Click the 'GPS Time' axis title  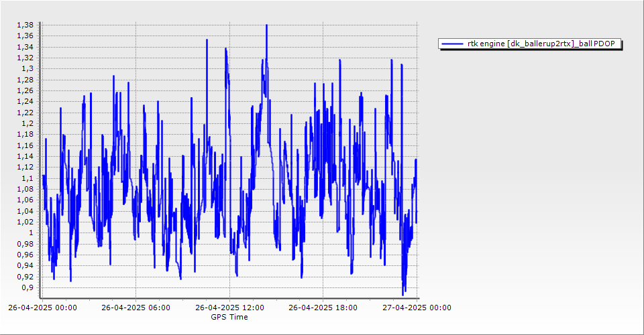(229, 317)
